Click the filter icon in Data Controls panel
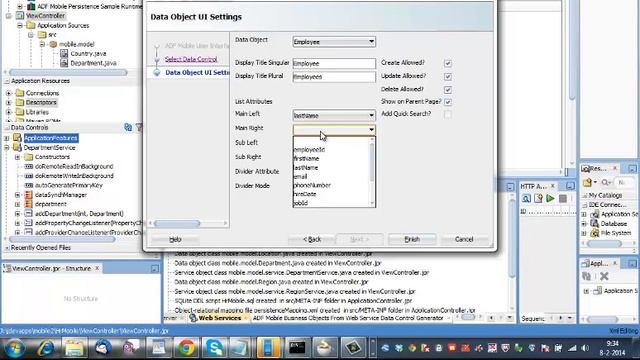 tap(139, 128)
